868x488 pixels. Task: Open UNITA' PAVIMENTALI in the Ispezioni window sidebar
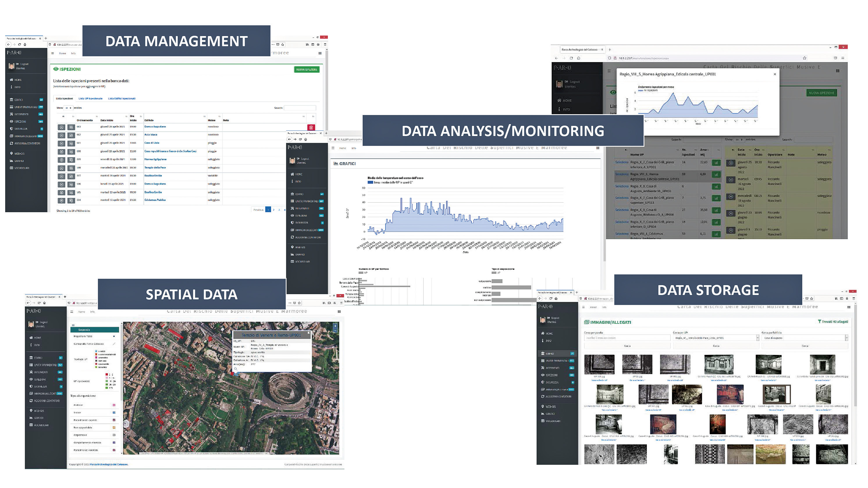point(26,107)
